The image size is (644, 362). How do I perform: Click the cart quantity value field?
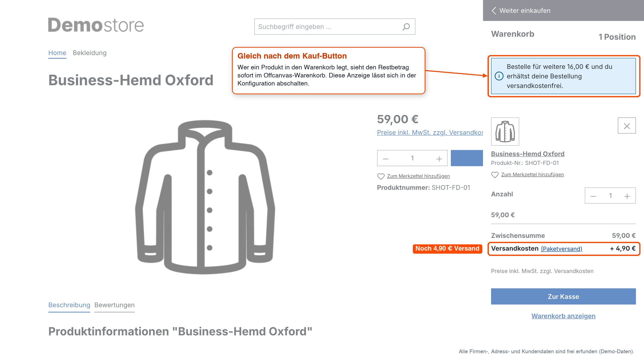click(610, 196)
